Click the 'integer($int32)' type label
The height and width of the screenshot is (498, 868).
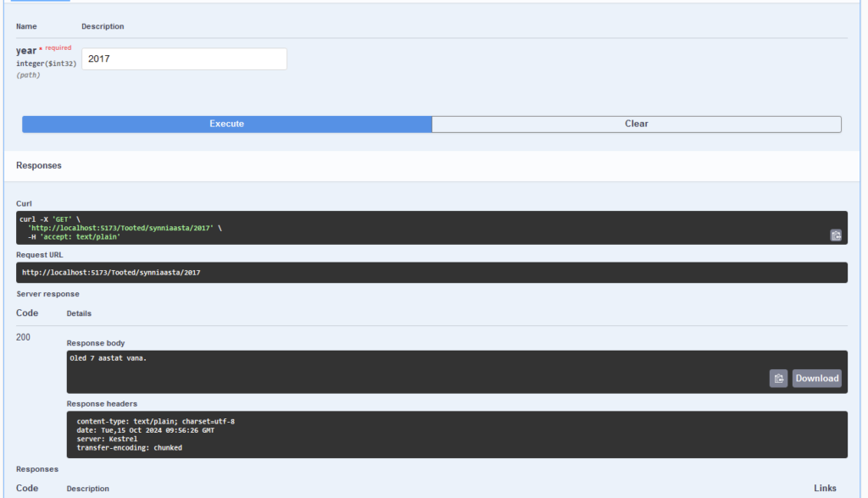click(x=47, y=64)
